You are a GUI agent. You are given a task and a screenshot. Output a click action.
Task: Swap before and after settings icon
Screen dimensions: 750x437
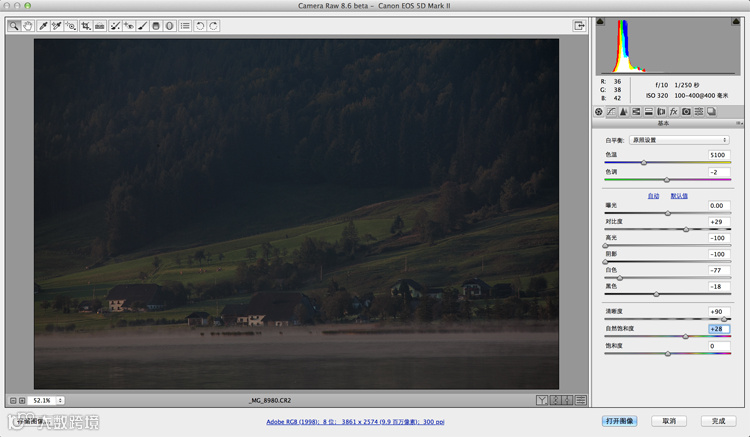point(555,400)
